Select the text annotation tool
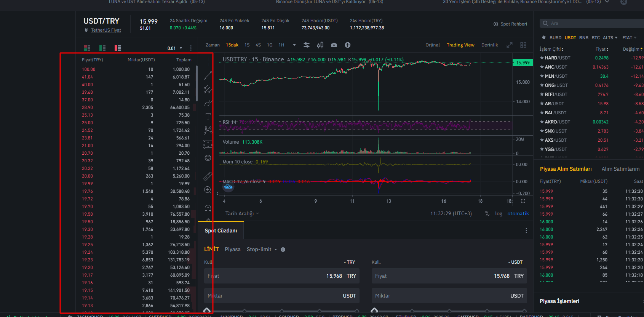The width and height of the screenshot is (644, 317). point(208,117)
